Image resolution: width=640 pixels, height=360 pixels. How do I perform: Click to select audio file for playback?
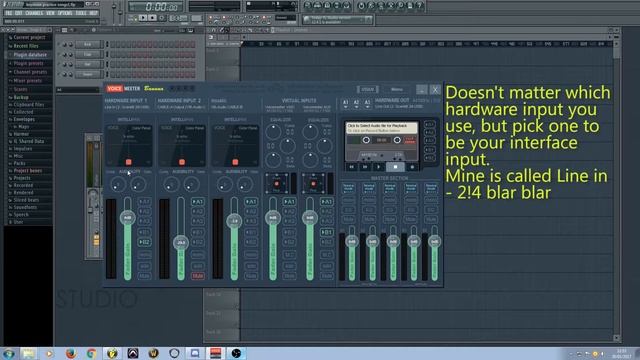382,128
